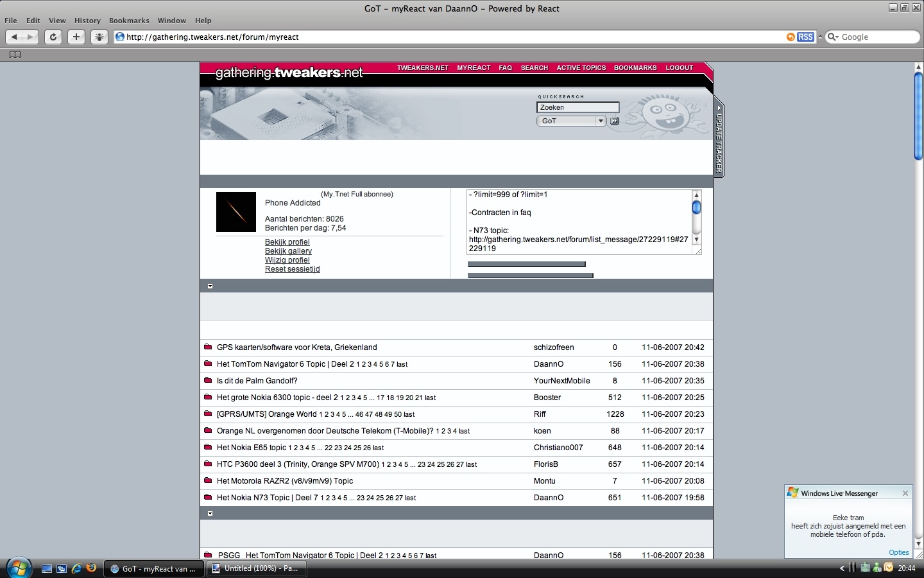The image size is (924, 578).
Task: Click the browser address bar URL
Action: tap(212, 37)
